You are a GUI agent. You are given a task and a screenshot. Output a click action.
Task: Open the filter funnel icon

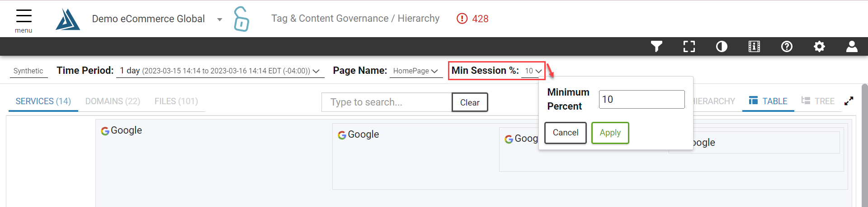point(656,46)
